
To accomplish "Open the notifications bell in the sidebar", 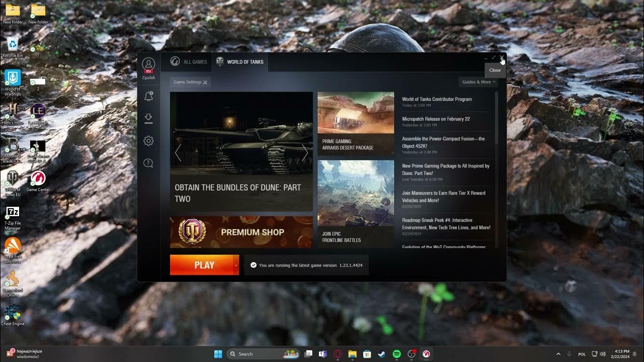I will pyautogui.click(x=148, y=96).
